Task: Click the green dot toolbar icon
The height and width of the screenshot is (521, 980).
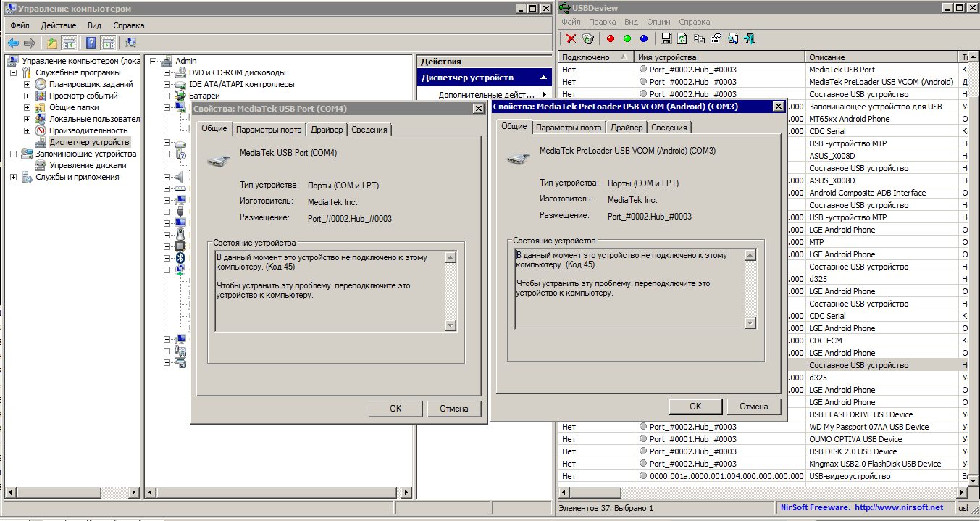Action: (x=627, y=39)
